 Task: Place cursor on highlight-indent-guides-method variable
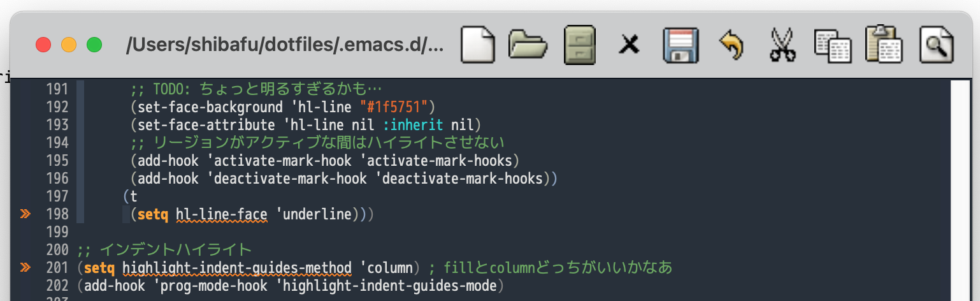click(236, 267)
